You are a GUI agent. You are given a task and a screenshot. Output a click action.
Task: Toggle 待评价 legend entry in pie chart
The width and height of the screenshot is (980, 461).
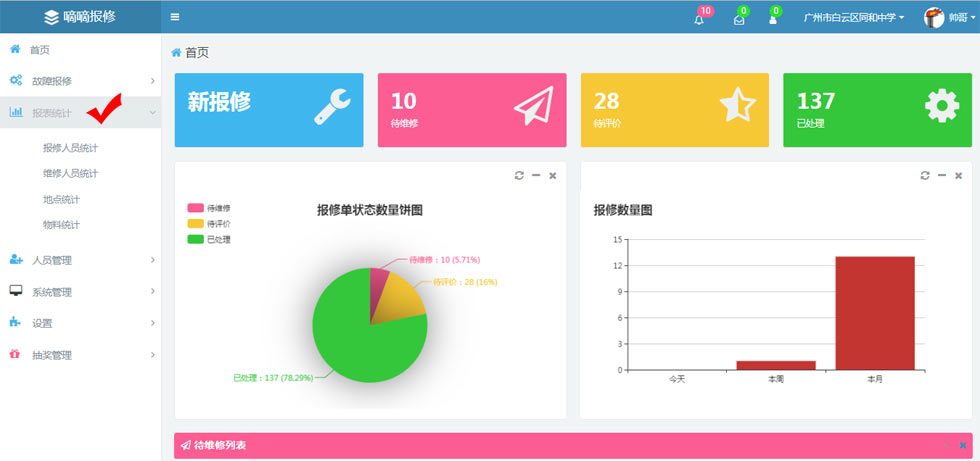coord(209,223)
